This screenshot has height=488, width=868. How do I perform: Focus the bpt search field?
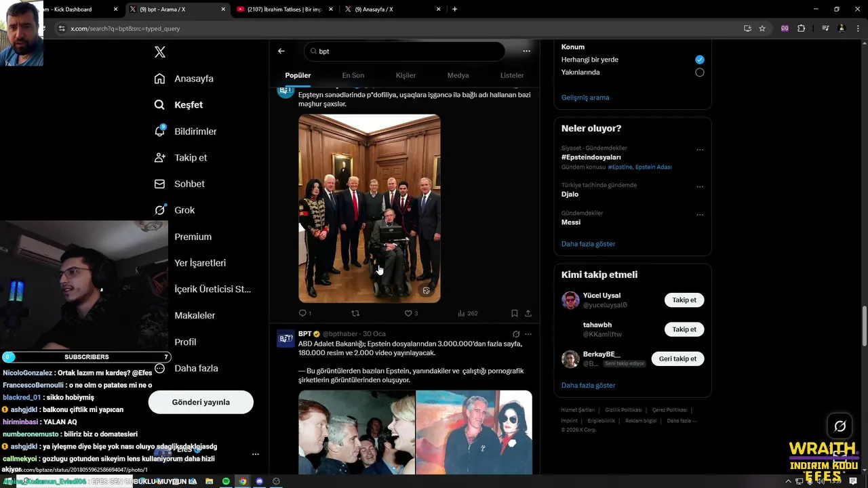tap(405, 51)
